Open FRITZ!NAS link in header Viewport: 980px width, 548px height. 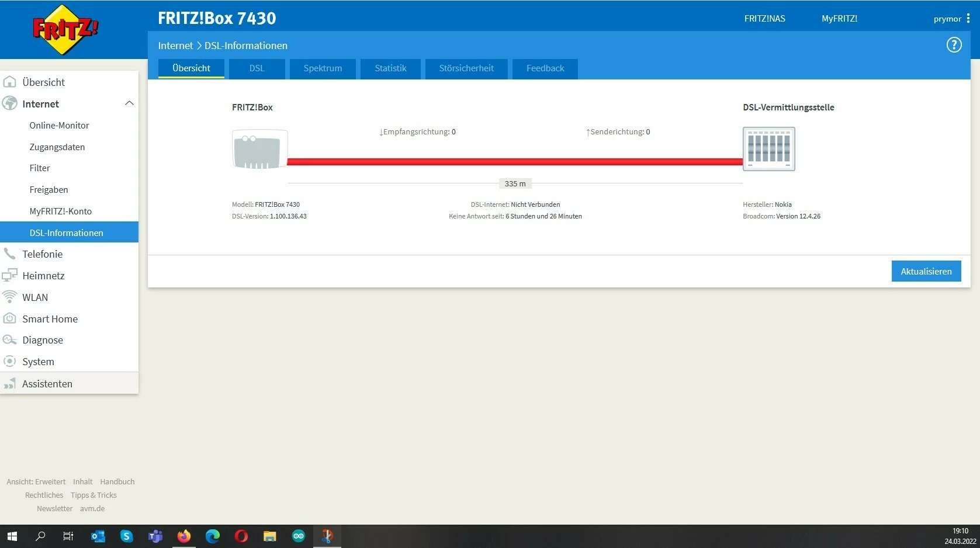point(764,19)
